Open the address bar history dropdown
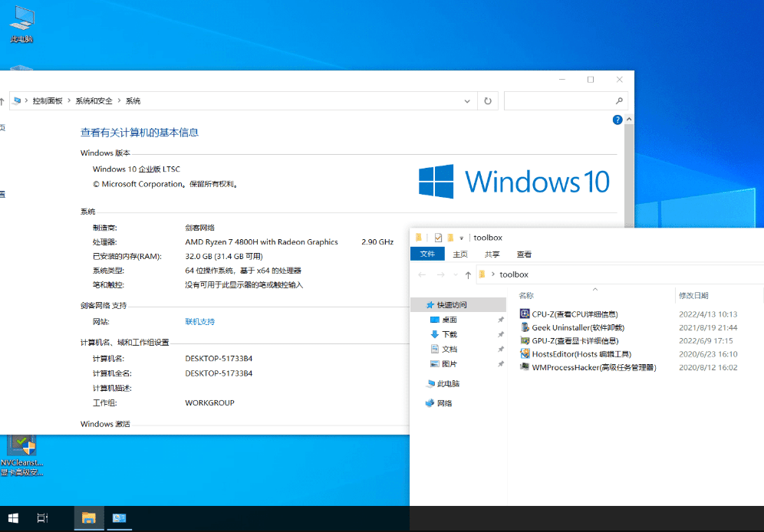Screen dimensions: 764x532 [467, 100]
